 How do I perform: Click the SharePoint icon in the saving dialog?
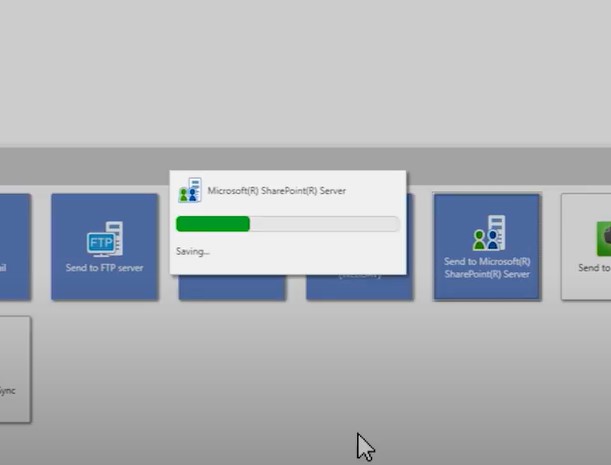pyautogui.click(x=189, y=190)
